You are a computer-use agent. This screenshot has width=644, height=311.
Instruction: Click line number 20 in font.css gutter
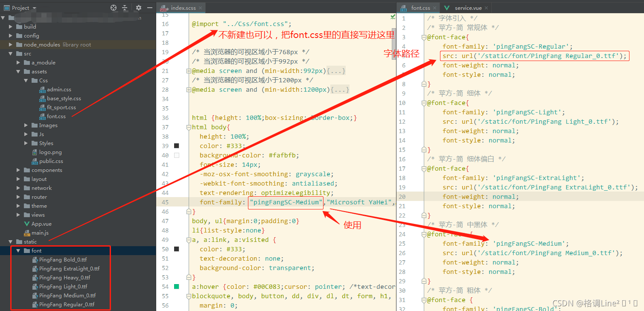coord(402,197)
